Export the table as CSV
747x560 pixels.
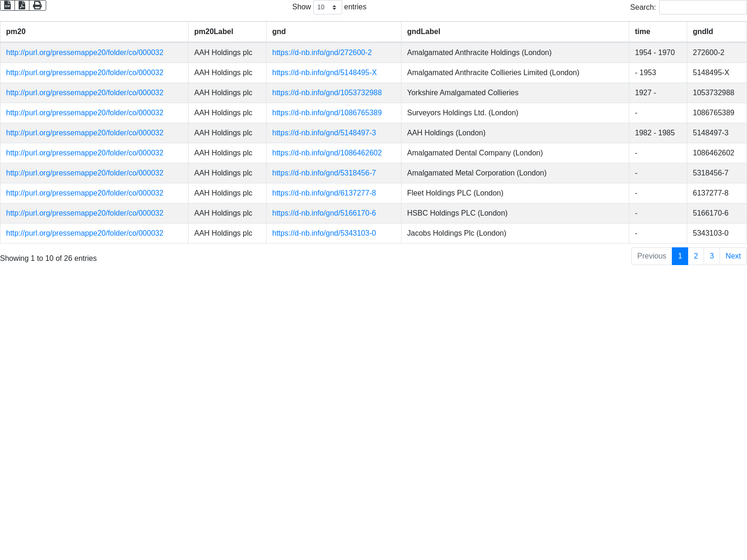[7, 6]
